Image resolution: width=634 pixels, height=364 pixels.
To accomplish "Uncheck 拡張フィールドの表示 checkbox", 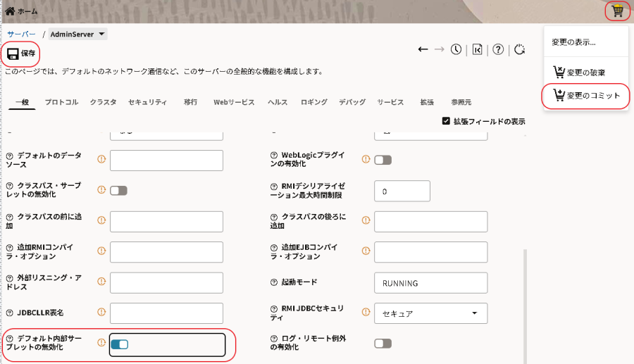I will click(x=446, y=121).
